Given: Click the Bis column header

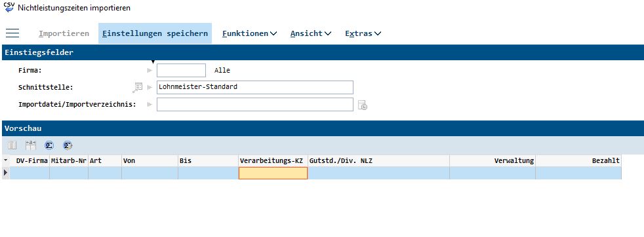Looking at the screenshot, I should pyautogui.click(x=209, y=161).
